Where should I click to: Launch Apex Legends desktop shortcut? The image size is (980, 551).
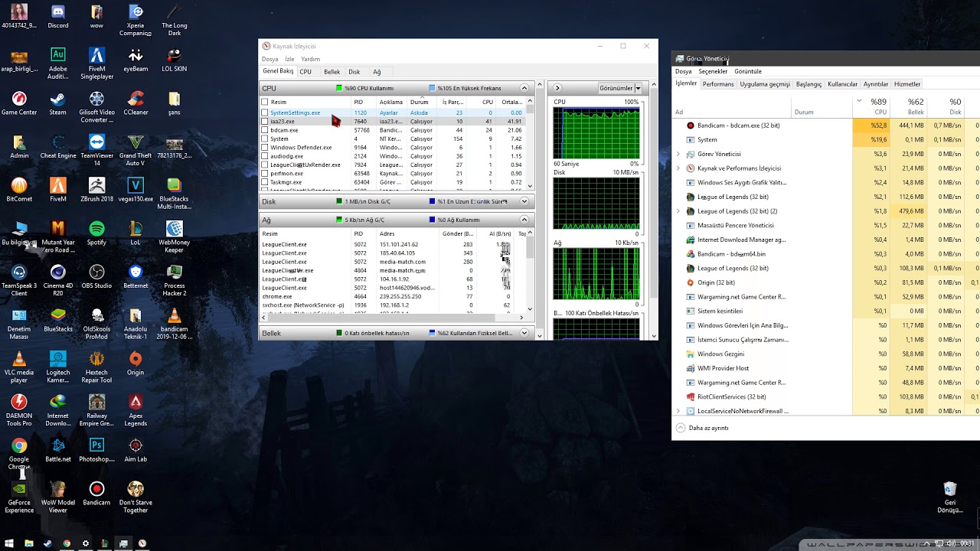[x=136, y=410]
